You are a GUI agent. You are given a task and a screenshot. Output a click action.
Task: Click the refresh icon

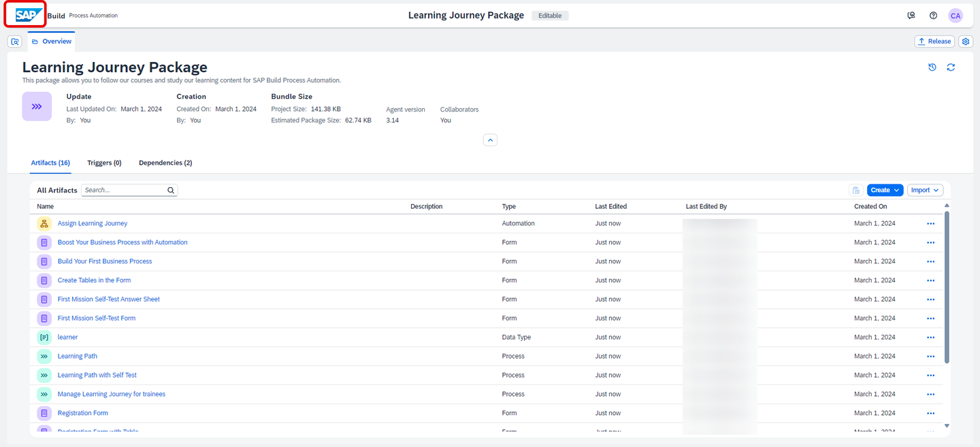951,67
